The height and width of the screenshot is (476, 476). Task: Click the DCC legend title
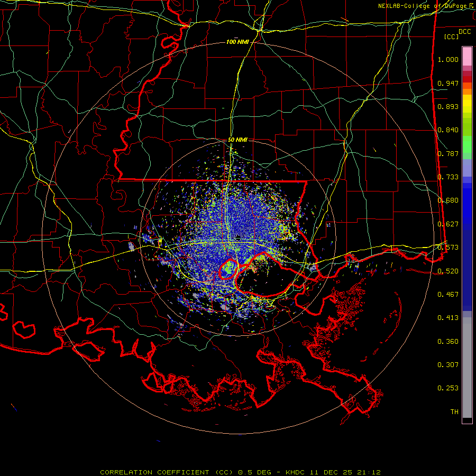[464, 32]
